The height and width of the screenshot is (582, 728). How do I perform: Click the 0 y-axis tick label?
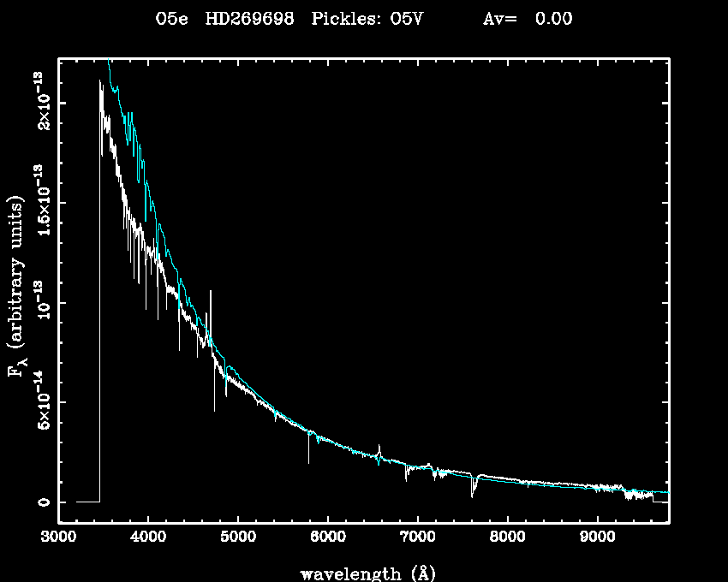point(40,502)
